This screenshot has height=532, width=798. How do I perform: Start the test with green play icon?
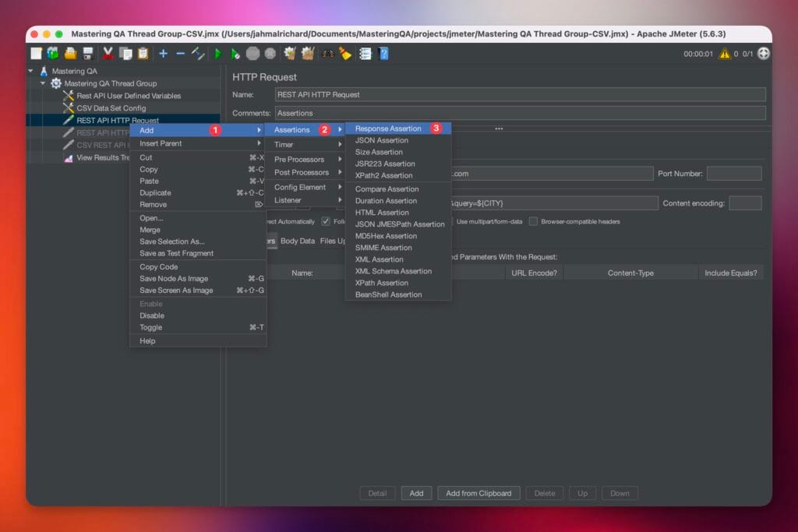218,54
